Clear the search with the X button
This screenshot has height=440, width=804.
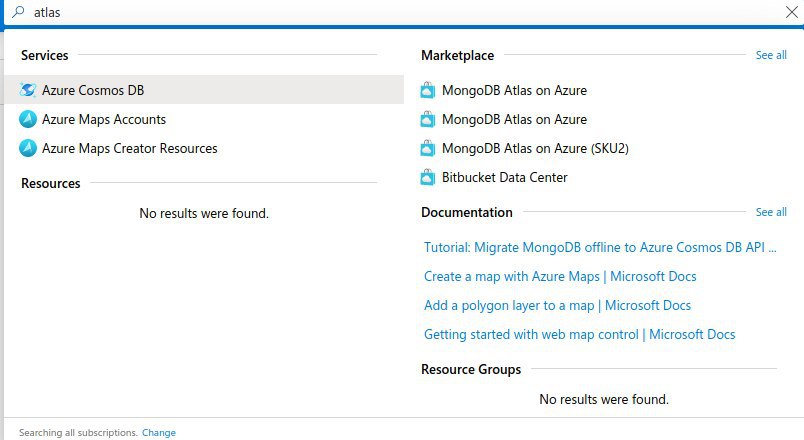[x=791, y=12]
